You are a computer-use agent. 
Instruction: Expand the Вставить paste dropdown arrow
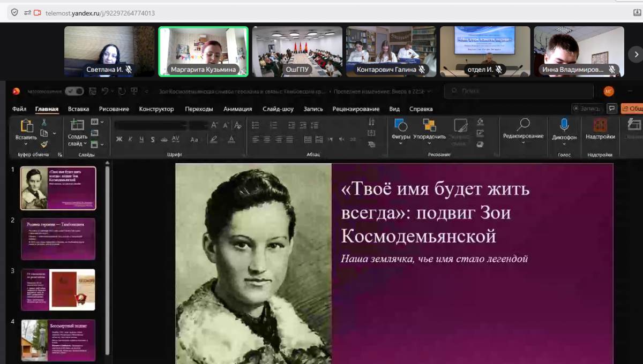coord(26,144)
